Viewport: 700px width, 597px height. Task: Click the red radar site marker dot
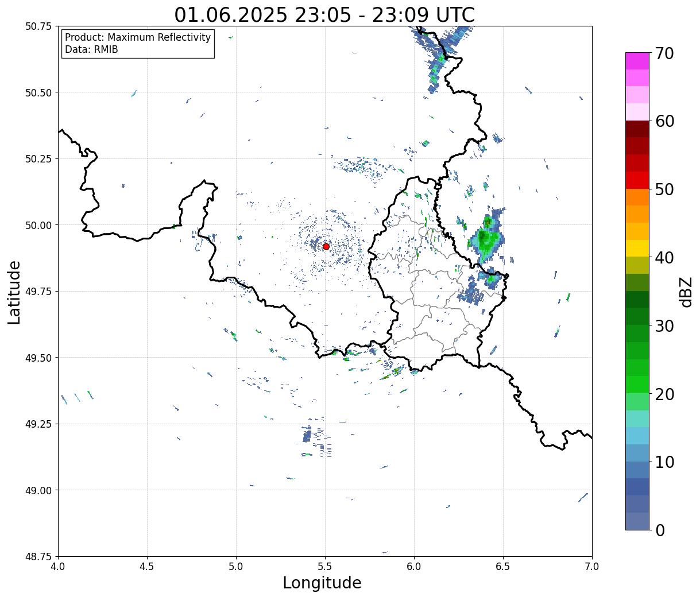[326, 246]
